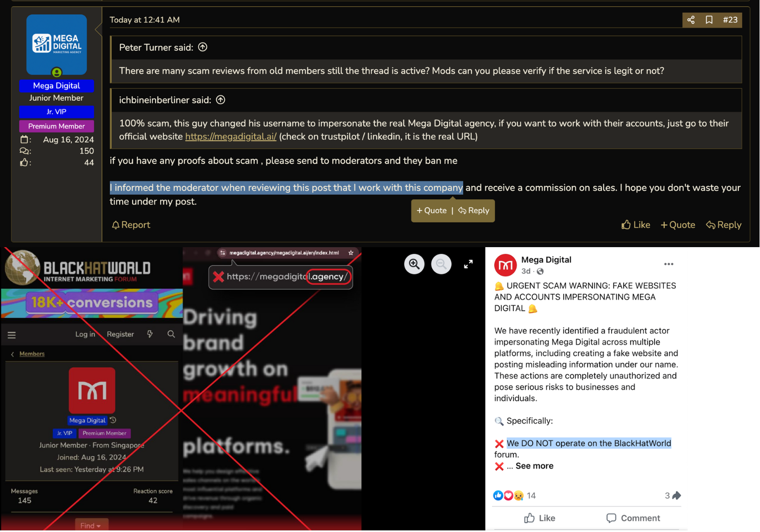View the 3 shares on the Facebook post
The width and height of the screenshot is (760, 532).
pyautogui.click(x=672, y=496)
